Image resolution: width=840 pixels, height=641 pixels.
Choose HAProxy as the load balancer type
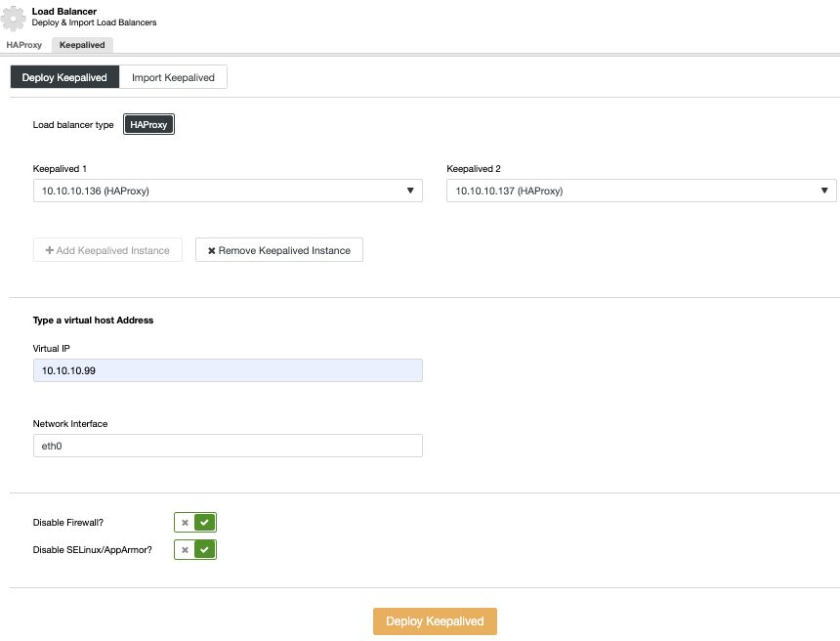pyautogui.click(x=148, y=124)
